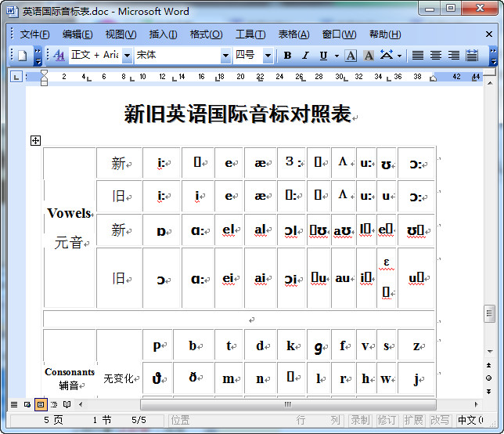Click the 中文 language status indicator
The width and height of the screenshot is (504, 434).
tap(470, 420)
